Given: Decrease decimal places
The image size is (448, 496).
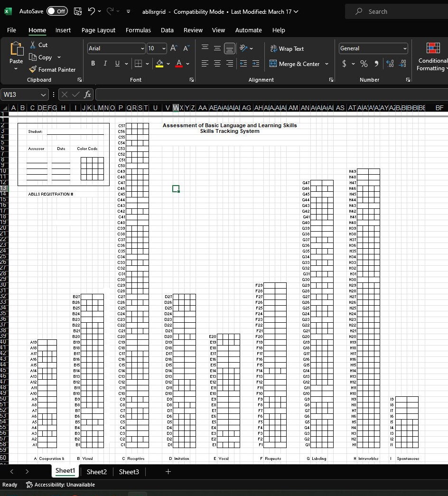Looking at the screenshot, I should pyautogui.click(x=402, y=64).
